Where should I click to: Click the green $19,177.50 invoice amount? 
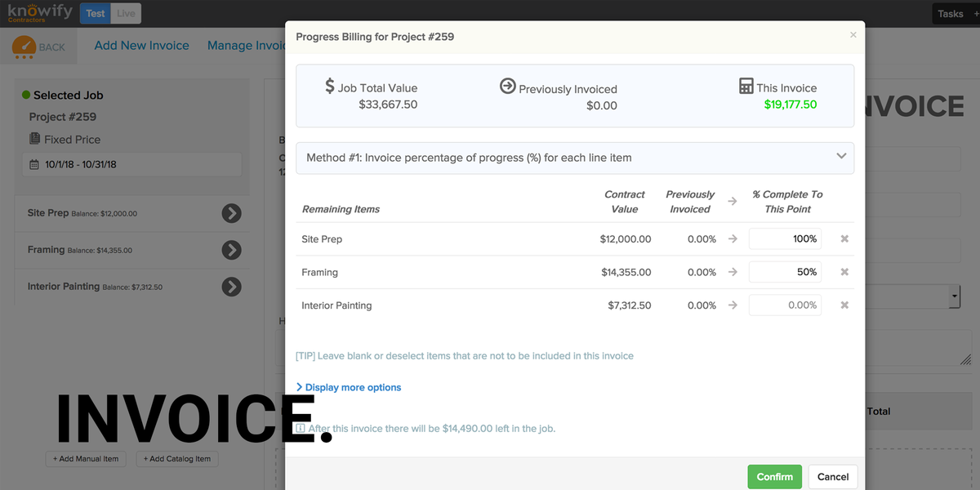(791, 105)
